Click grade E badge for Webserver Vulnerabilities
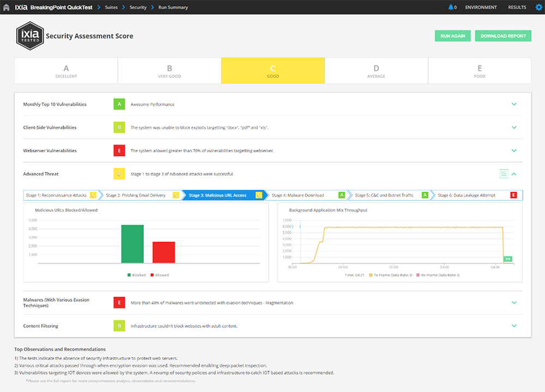This screenshot has width=545, height=392. pos(119,150)
